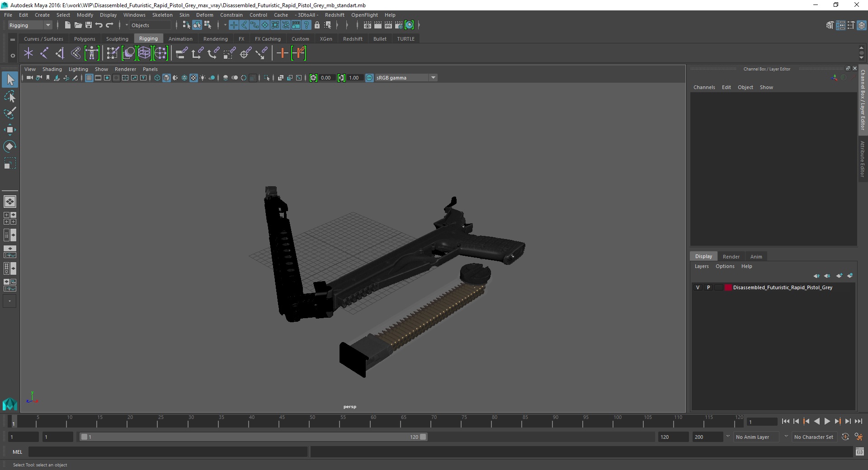Open the viewport Shading menu
The height and width of the screenshot is (470, 868).
point(52,69)
